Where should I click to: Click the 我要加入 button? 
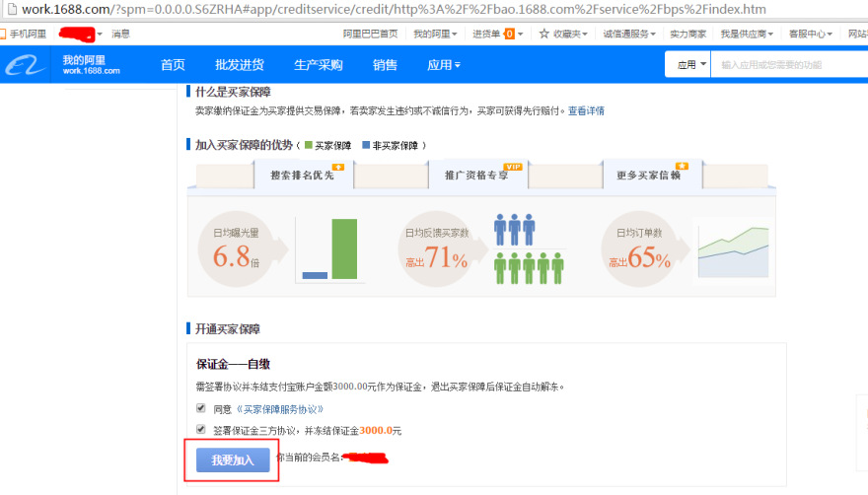[233, 460]
